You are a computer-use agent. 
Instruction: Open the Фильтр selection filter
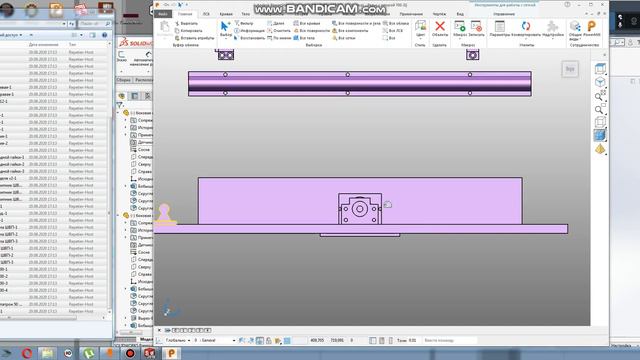(x=244, y=24)
